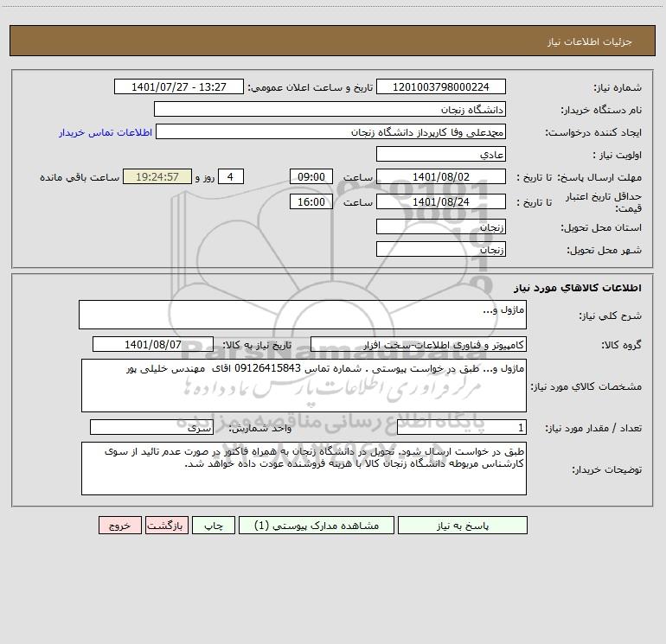The height and width of the screenshot is (644, 666).
Task: Click the label گروه کالا:
Action: tap(621, 345)
